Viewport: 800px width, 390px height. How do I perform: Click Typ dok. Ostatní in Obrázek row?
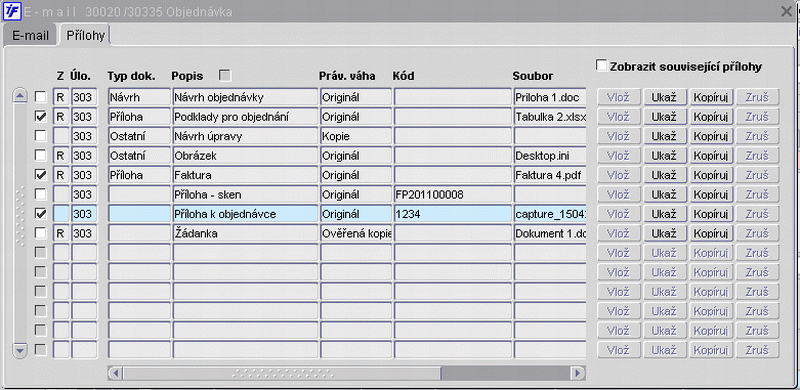coord(139,155)
